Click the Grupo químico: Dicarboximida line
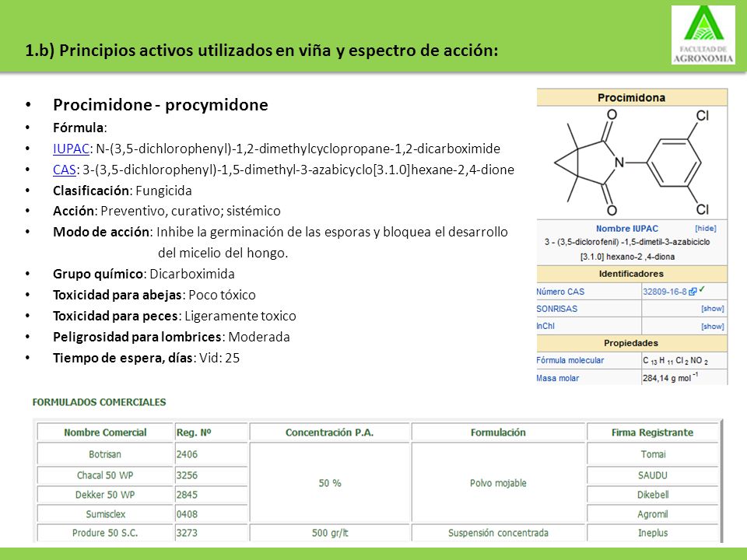 144,274
